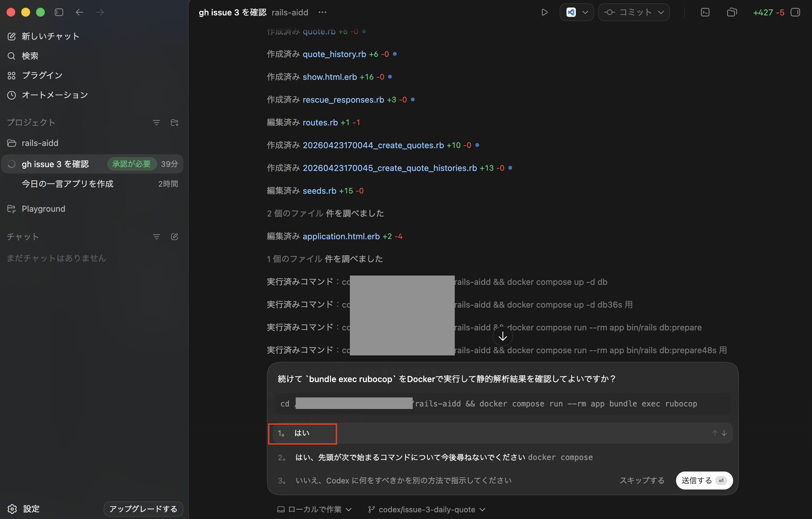Select option 1 はい

pyautogui.click(x=302, y=433)
